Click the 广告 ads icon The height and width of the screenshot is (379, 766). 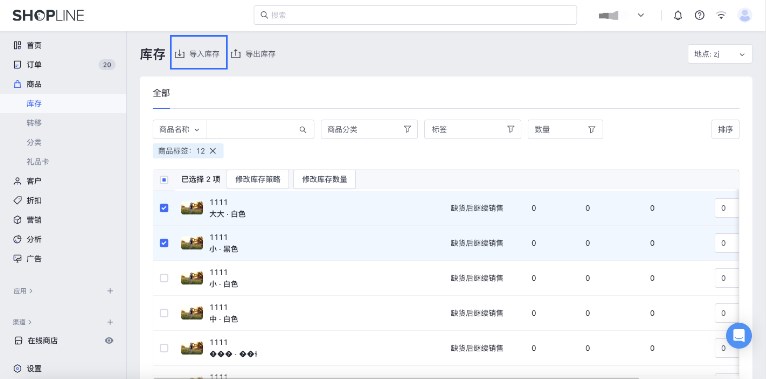[18, 259]
